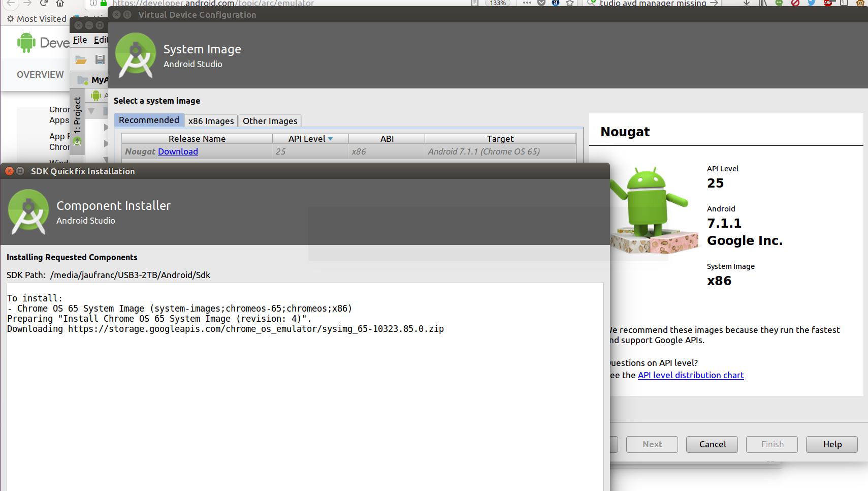Open the Project view dropdown triangle
The width and height of the screenshot is (868, 491).
[x=91, y=111]
